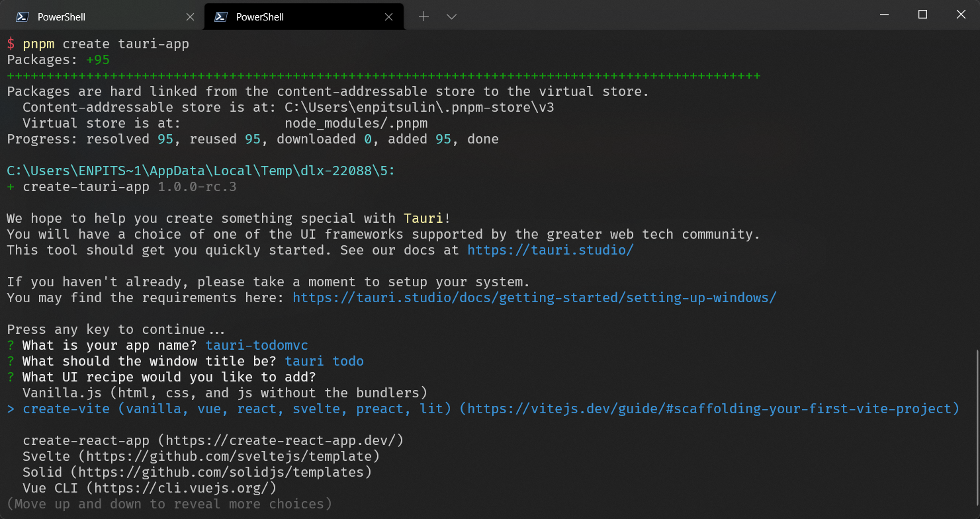This screenshot has width=980, height=519.
Task: Click the version number 1.0.0-rc.3
Action: (197, 186)
